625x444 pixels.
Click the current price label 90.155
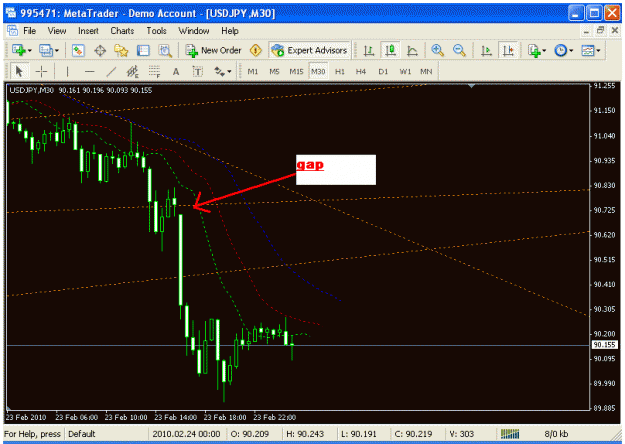(604, 345)
